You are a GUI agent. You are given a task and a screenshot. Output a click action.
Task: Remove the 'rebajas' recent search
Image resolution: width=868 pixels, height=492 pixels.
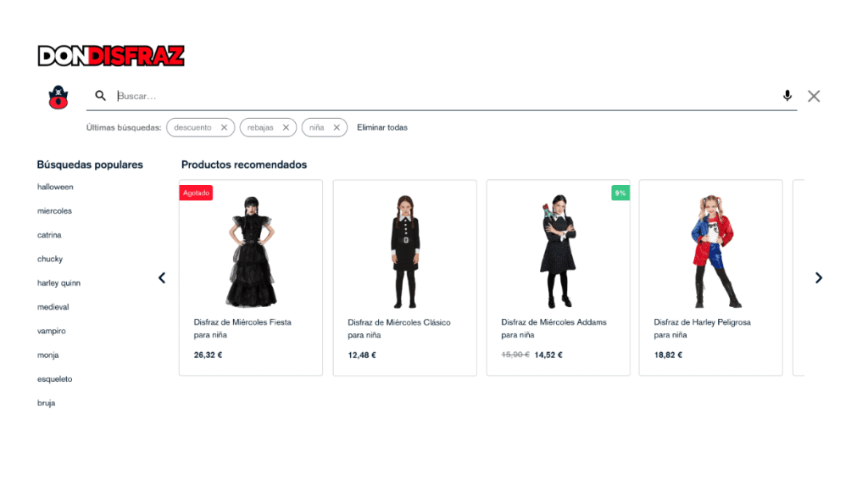tap(286, 127)
